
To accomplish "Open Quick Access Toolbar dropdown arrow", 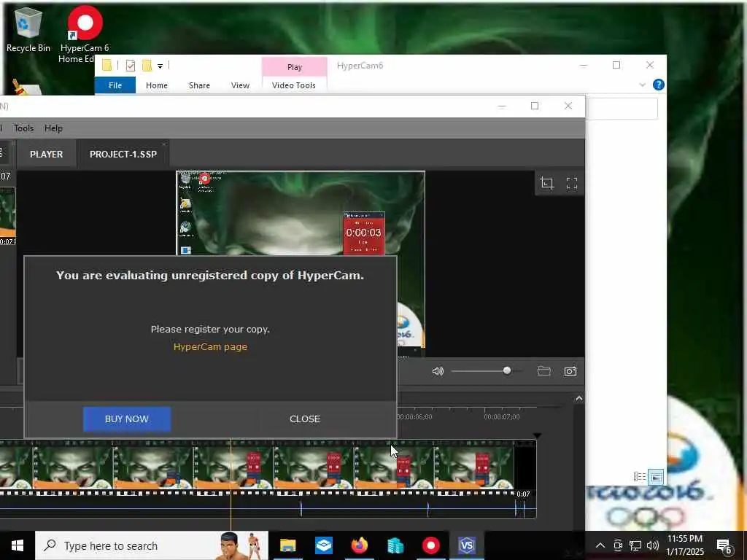I will (160, 66).
